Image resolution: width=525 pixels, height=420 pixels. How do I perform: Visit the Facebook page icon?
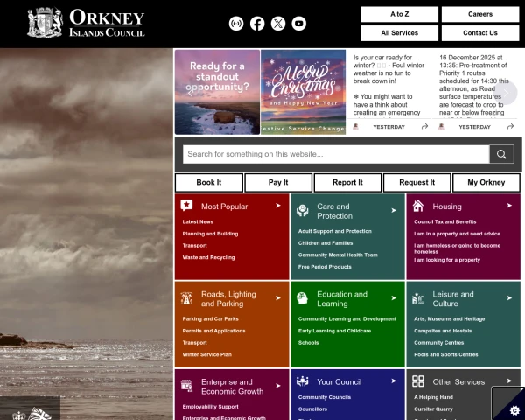click(x=257, y=24)
